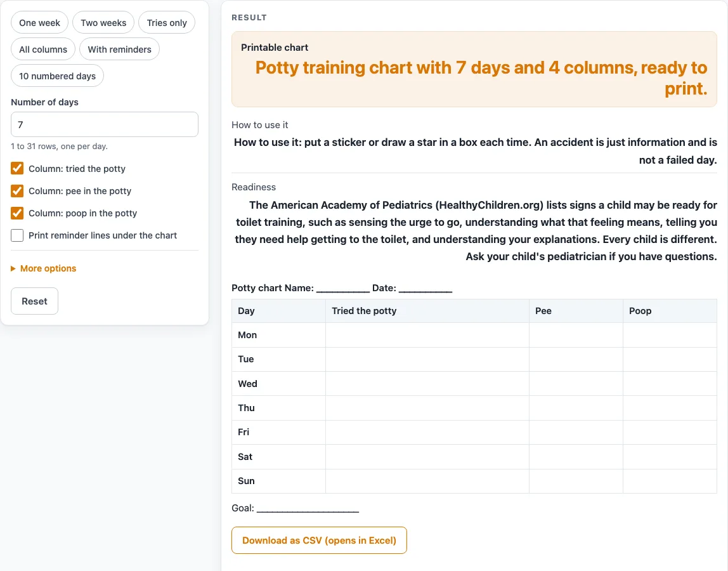Click the Number of days input field
The height and width of the screenshot is (571, 728).
click(105, 124)
